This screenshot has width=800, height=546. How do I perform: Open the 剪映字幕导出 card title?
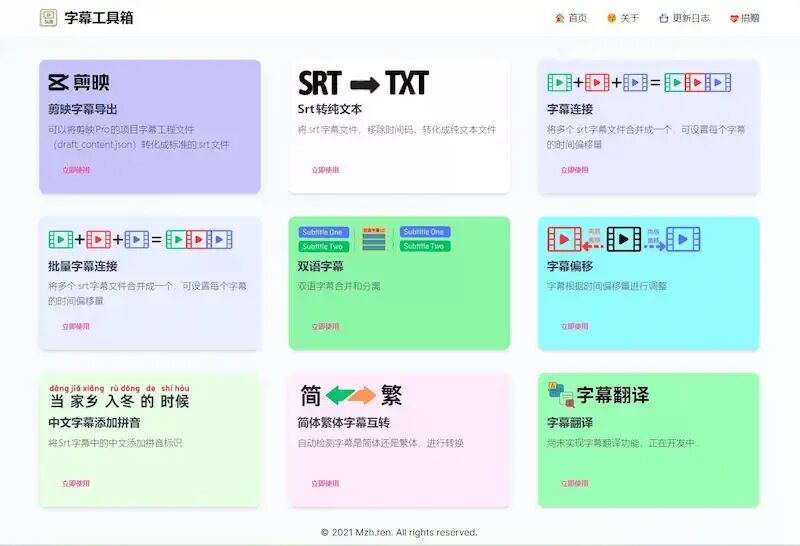click(x=83, y=109)
